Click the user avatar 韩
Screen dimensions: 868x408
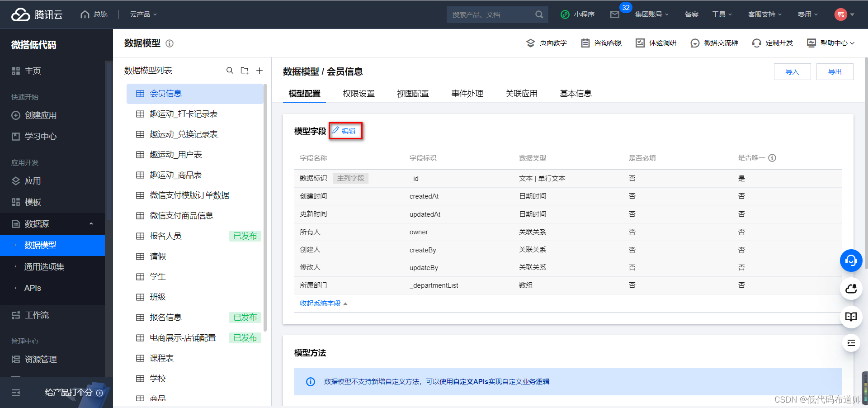click(840, 14)
